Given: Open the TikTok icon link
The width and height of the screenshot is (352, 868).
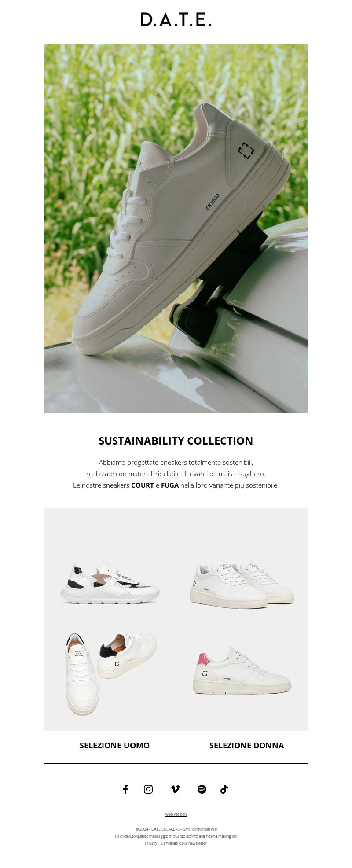Looking at the screenshot, I should pos(224,789).
